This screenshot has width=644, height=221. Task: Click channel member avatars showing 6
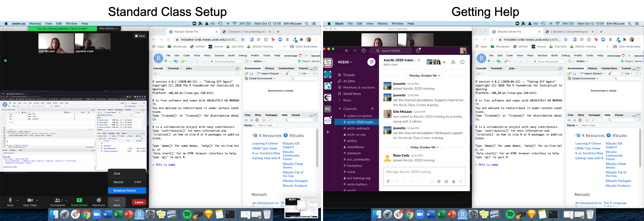click(436, 62)
